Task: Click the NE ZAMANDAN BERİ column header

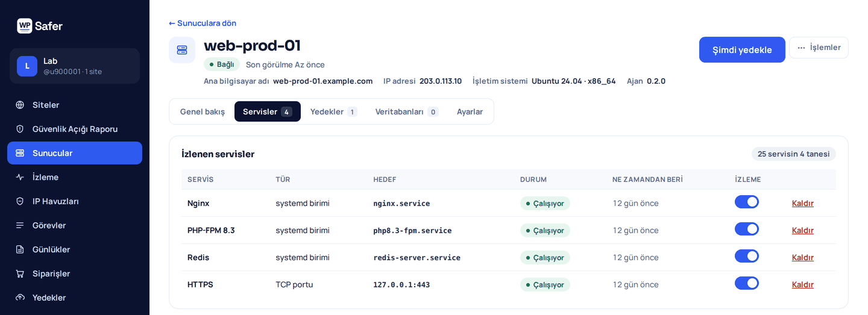Action: pos(647,179)
